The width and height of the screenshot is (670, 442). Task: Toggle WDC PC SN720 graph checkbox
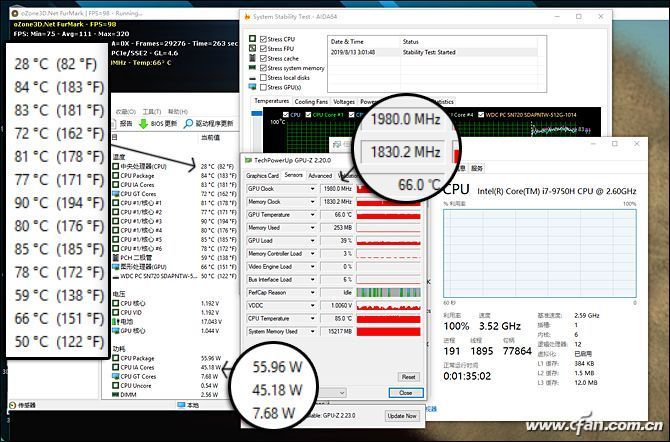tap(481, 115)
